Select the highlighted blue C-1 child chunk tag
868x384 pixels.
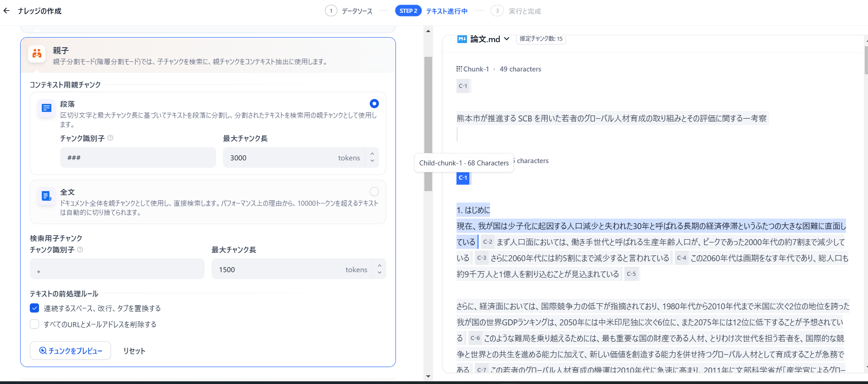(x=463, y=178)
